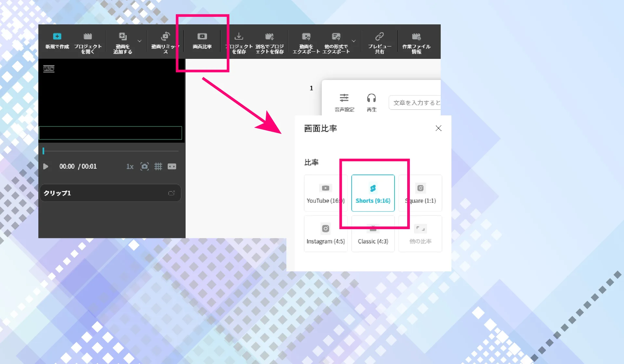This screenshot has height=364, width=624.
Task: Close the 画面比率 dialog
Action: pyautogui.click(x=438, y=128)
